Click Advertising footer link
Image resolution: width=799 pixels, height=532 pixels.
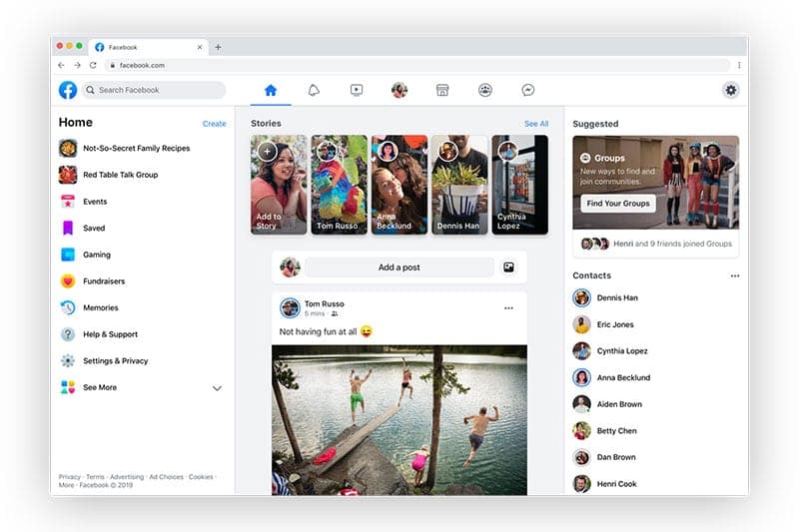click(x=127, y=477)
